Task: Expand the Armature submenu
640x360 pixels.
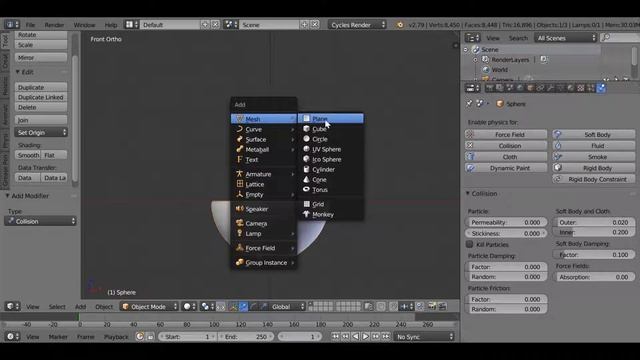Action: point(264,174)
